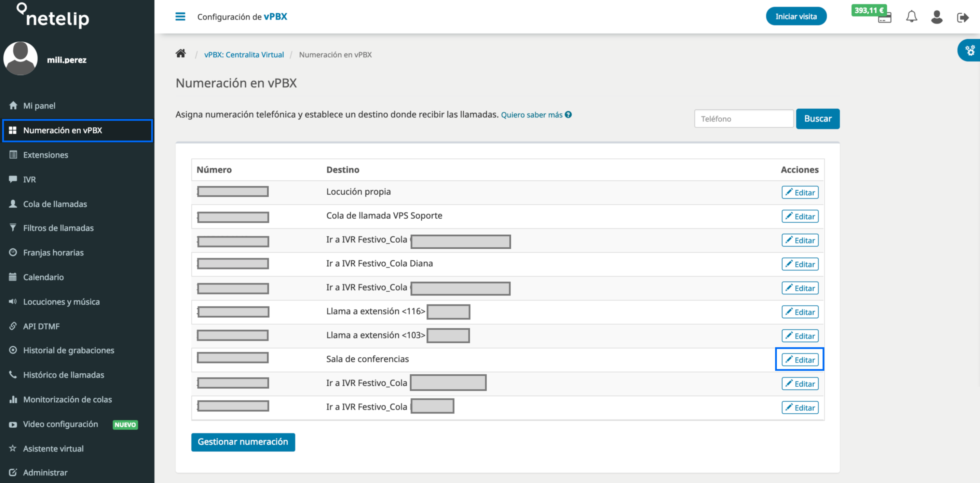Click the logout arrow icon
The width and height of the screenshot is (980, 483).
click(x=963, y=17)
